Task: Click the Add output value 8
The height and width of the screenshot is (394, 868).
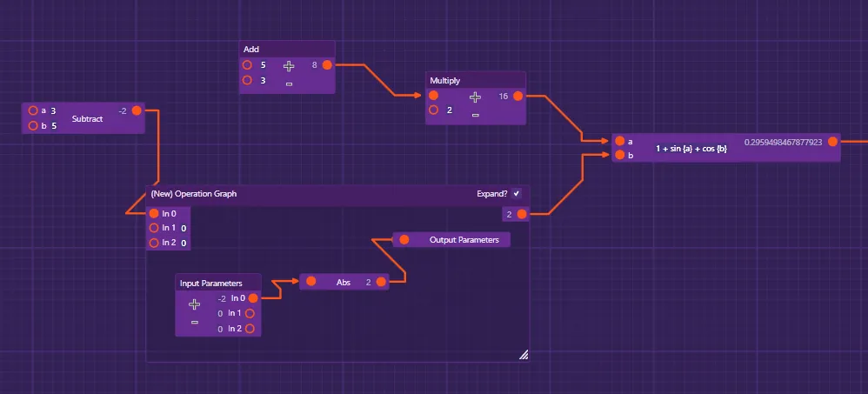Action: coord(315,65)
